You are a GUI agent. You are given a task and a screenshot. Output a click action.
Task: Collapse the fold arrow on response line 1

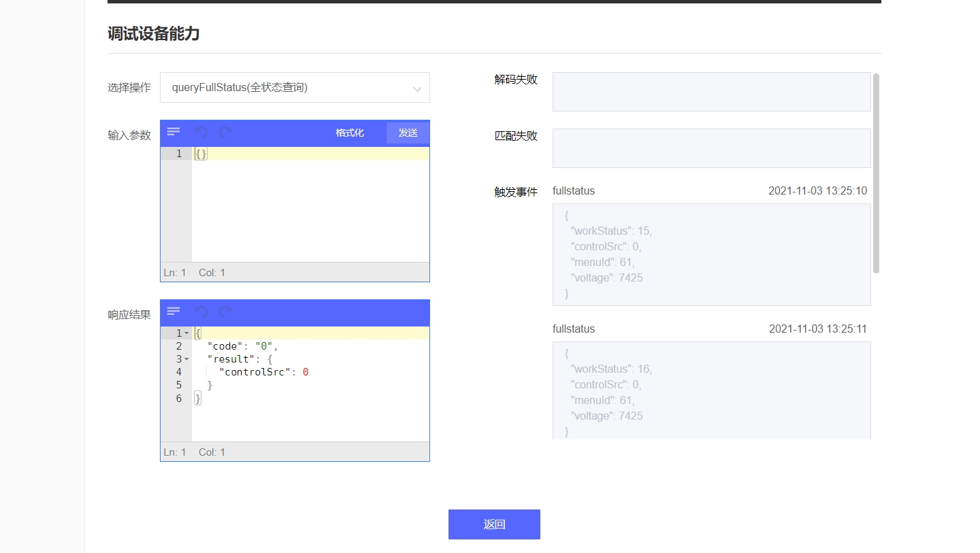[x=186, y=333]
